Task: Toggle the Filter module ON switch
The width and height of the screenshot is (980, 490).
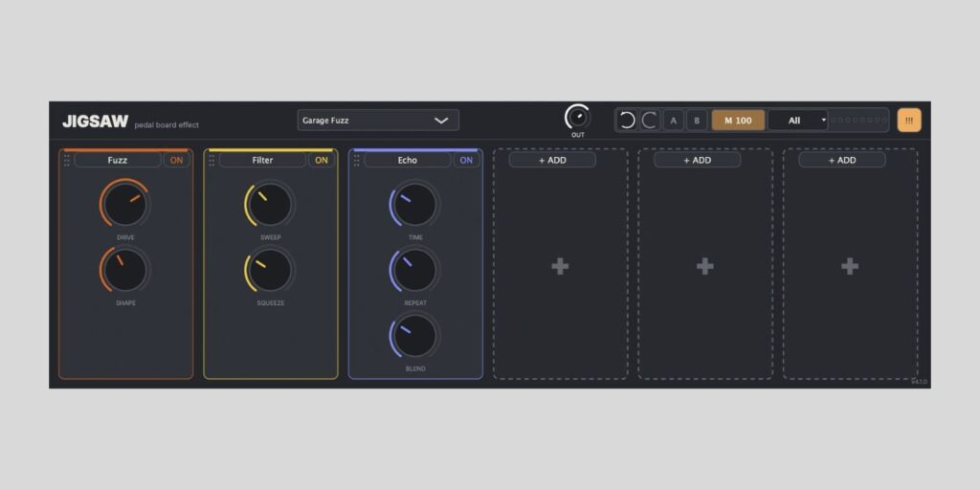Action: pos(322,160)
